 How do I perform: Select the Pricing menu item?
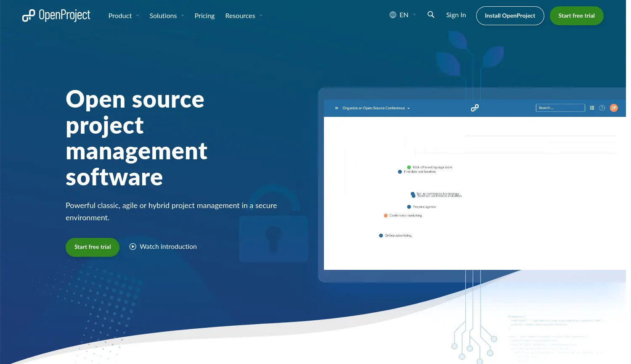pyautogui.click(x=204, y=16)
